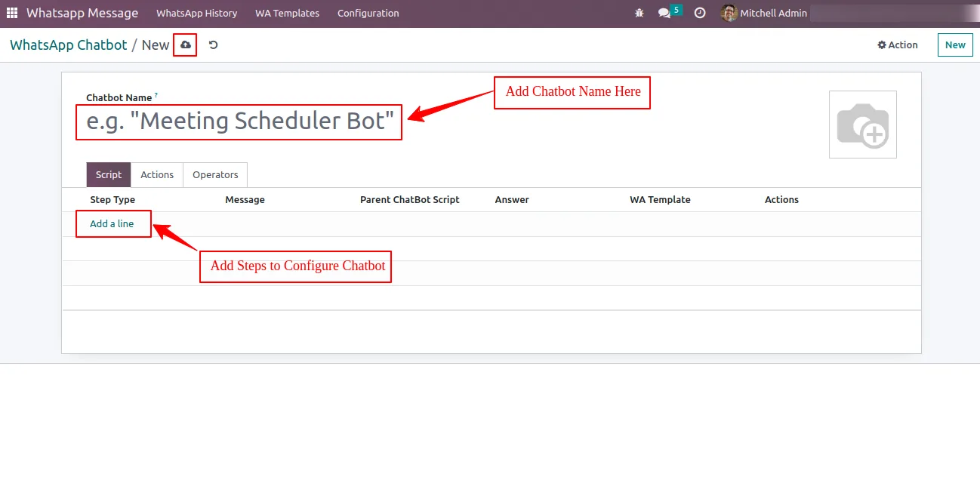Open the apps grid menu icon
The width and height of the screenshot is (980, 477).
[12, 13]
